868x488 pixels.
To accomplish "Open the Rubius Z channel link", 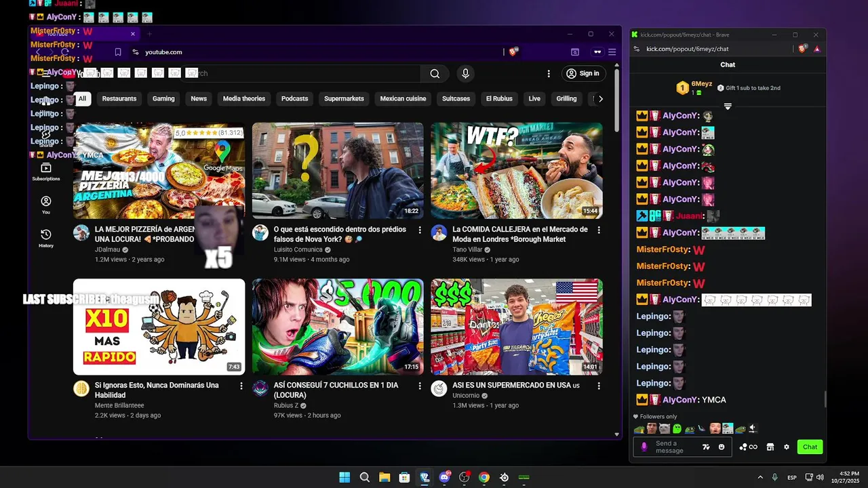I will tap(286, 405).
